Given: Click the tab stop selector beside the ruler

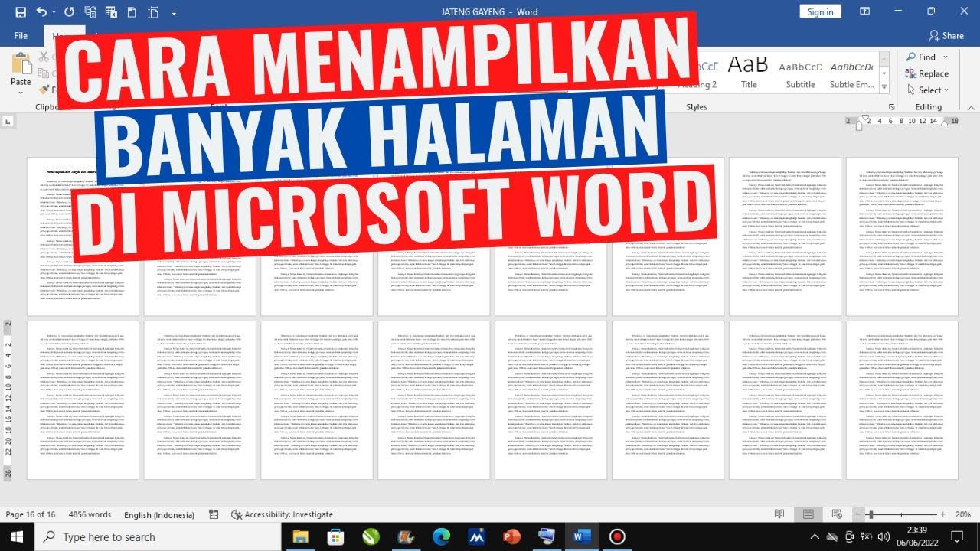Looking at the screenshot, I should [8, 122].
